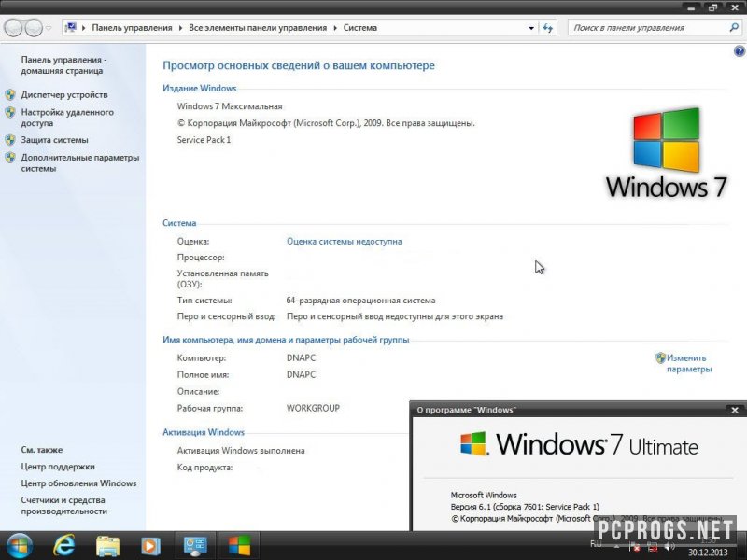Screen dimensions: 747x560
Task: Open Защита системы link
Action: tap(54, 140)
